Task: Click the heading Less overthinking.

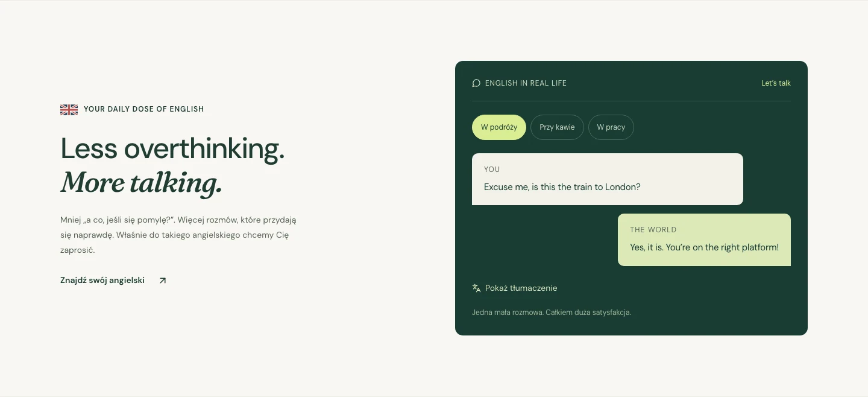Action: coord(172,149)
